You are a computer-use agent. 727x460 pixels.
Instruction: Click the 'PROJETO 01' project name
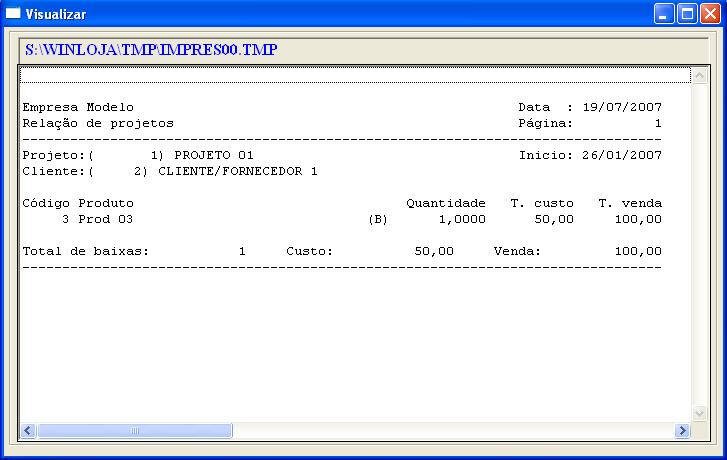[214, 155]
